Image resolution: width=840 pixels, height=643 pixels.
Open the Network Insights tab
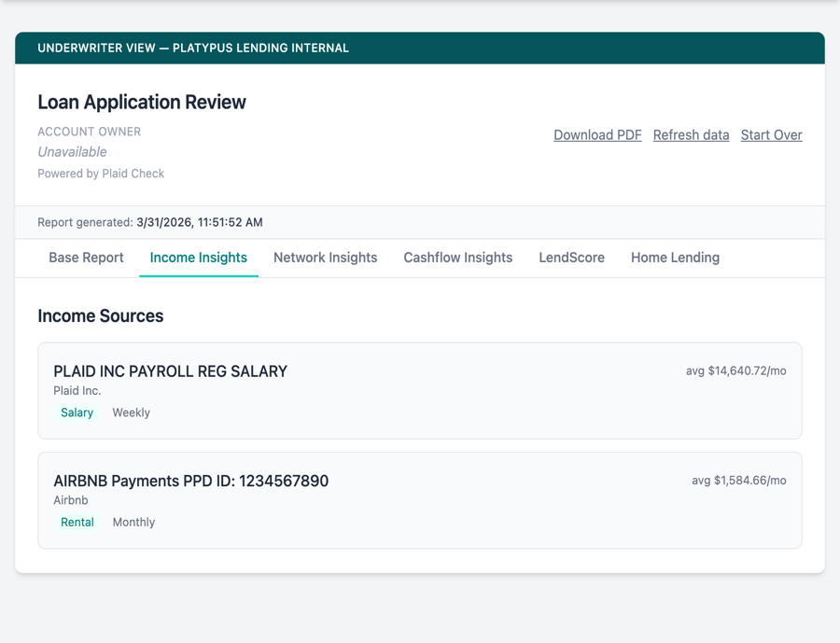pos(325,258)
